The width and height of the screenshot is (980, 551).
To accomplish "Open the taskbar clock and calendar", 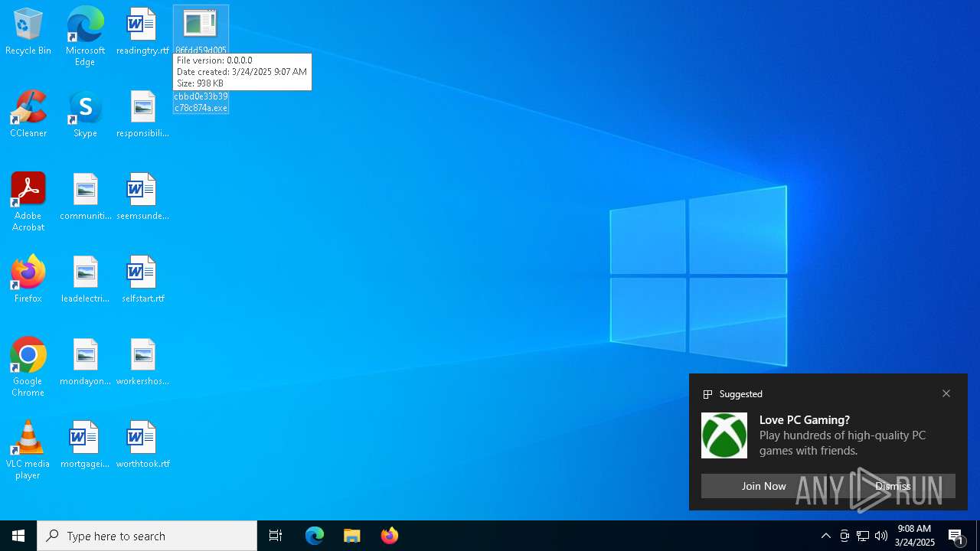I will point(914,536).
